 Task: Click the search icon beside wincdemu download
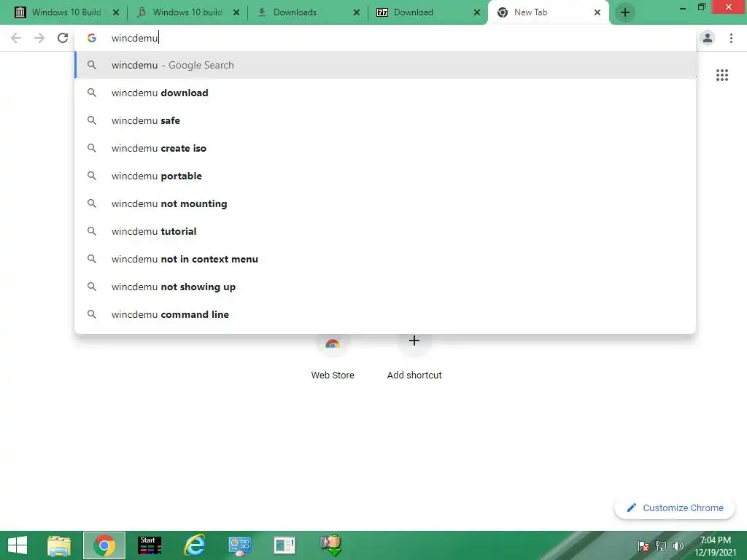91,93
